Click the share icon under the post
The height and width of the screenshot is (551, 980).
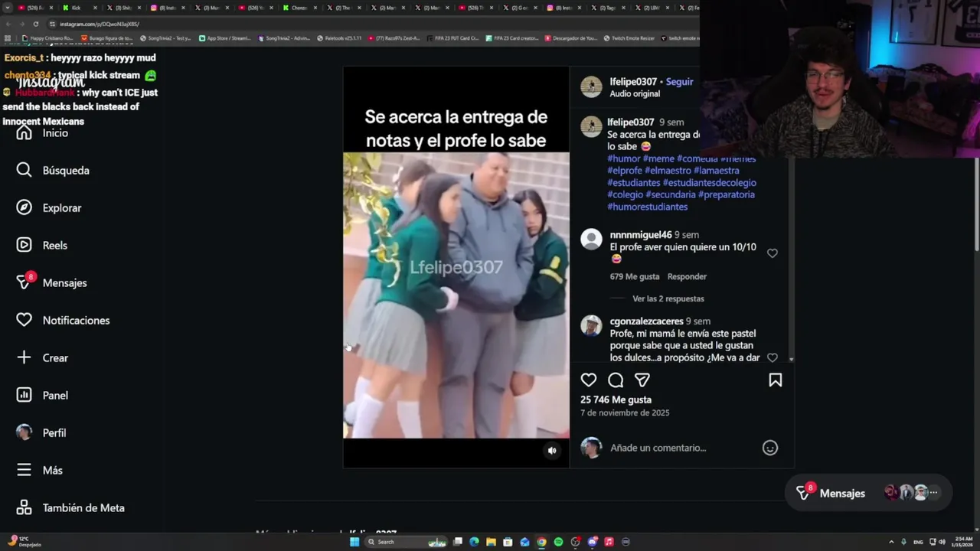[x=642, y=380]
